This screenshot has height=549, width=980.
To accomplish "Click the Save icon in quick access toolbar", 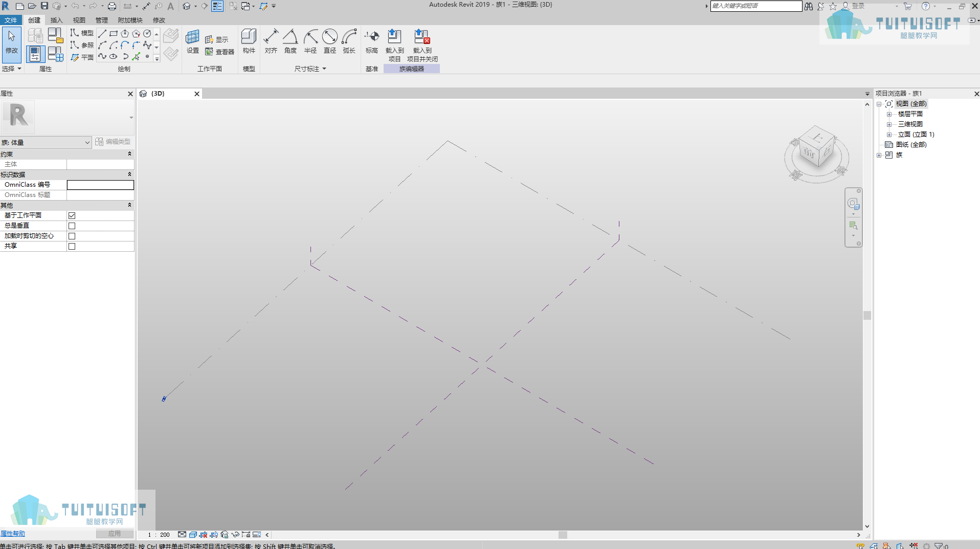I will click(x=44, y=6).
